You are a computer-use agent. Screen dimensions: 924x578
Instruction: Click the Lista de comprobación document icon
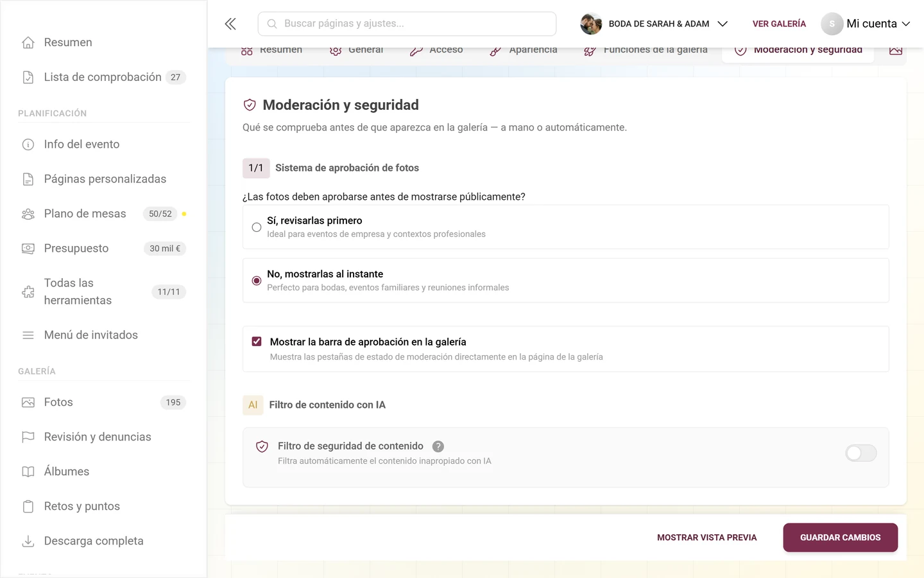pos(28,77)
